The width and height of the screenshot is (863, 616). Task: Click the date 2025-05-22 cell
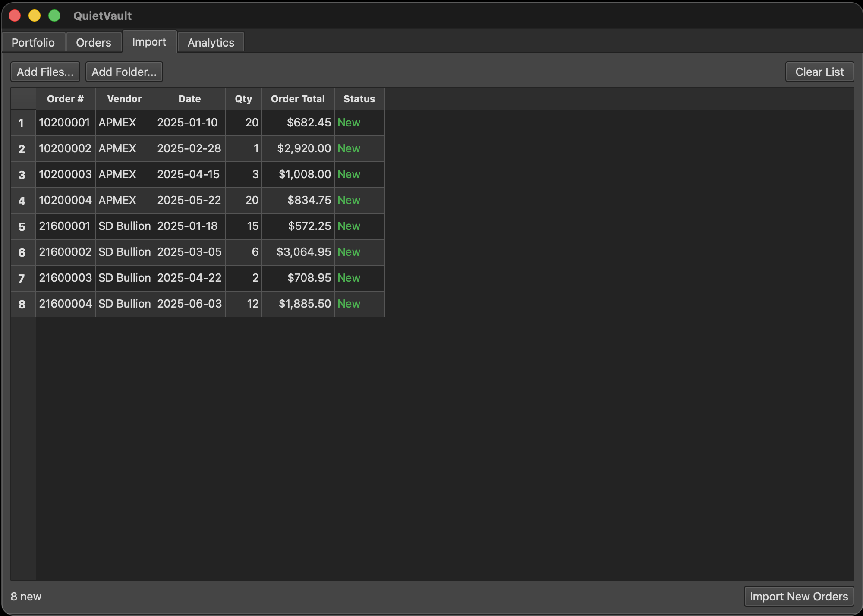click(x=190, y=201)
